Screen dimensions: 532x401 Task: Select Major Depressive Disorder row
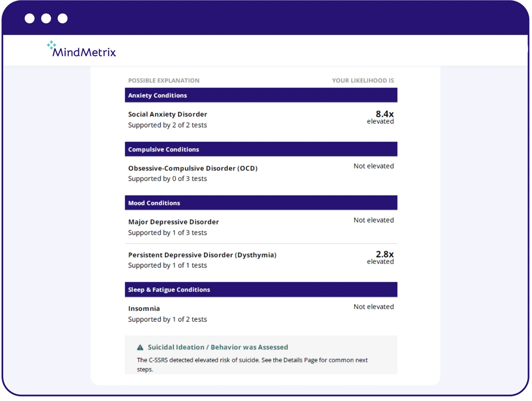(173, 222)
